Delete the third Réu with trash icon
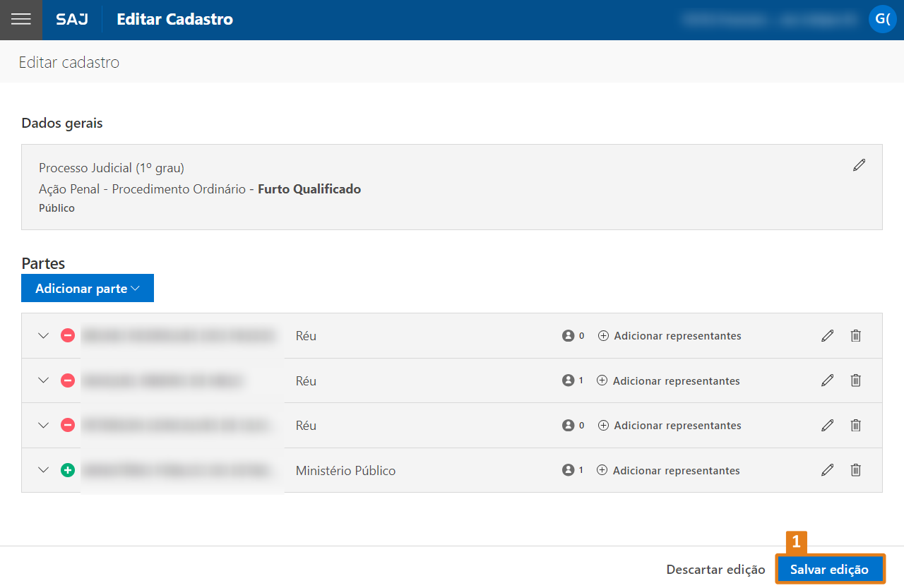 (x=855, y=426)
